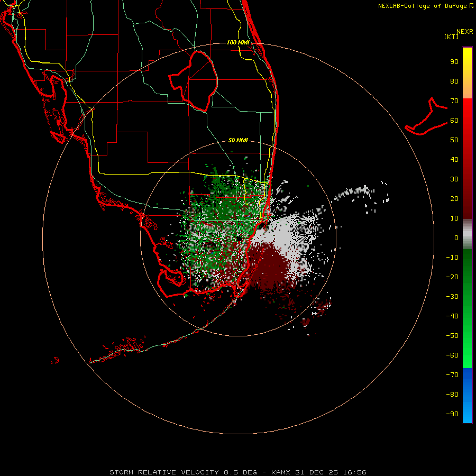The image size is (476, 476).
Task: Click the positive 70 velocity scale label
Action: coord(454,101)
